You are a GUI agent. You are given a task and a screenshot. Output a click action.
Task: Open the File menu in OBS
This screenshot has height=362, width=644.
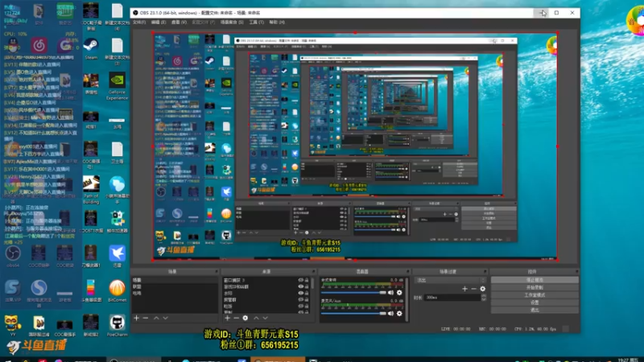(x=139, y=23)
